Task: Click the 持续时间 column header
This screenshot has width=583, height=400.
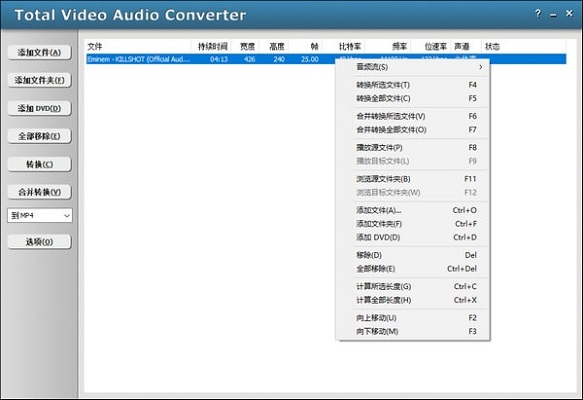Action: coord(211,46)
